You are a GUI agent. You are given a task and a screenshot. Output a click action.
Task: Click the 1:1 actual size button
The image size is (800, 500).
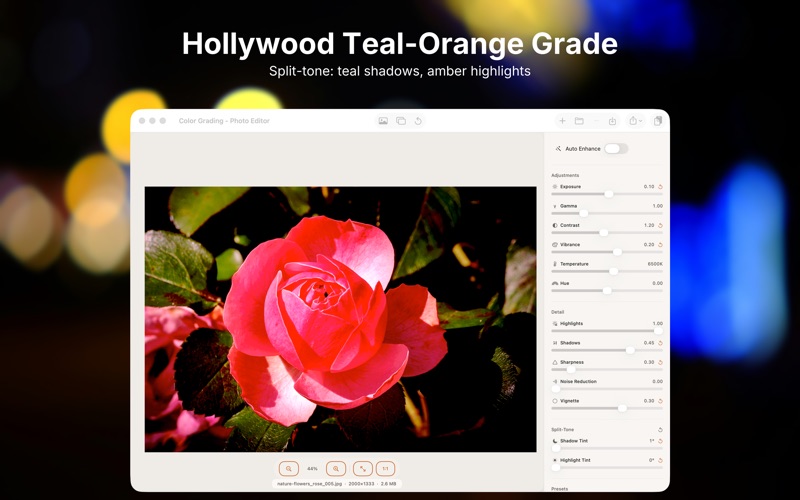[x=385, y=468]
